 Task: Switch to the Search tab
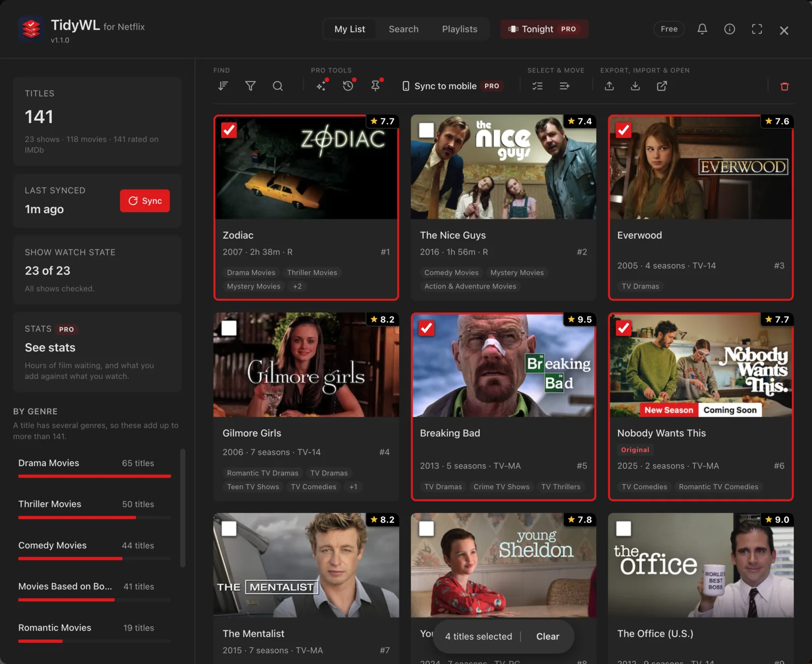click(x=403, y=29)
